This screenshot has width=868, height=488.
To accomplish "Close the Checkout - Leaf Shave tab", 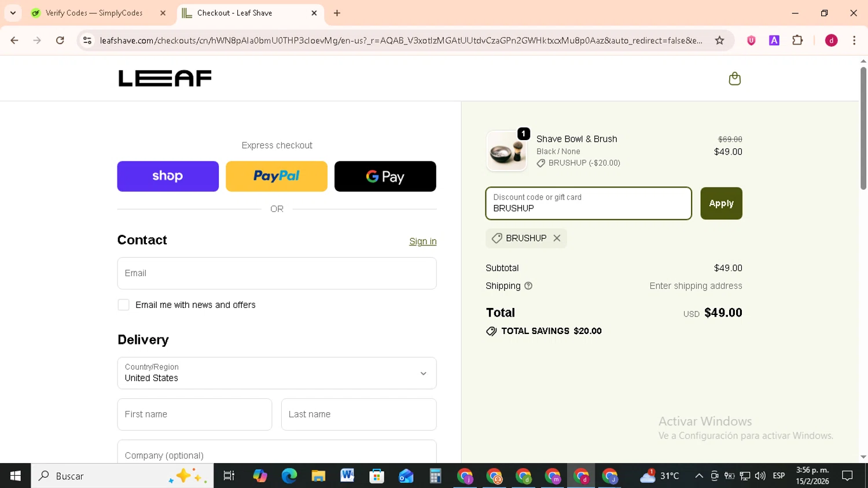I will [x=314, y=13].
